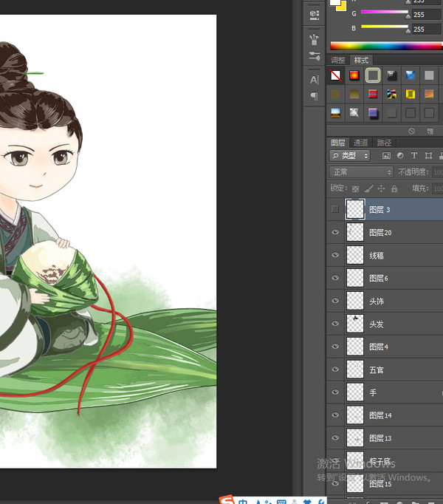Select the 手 layer name
443x504 pixels.
[x=373, y=392]
